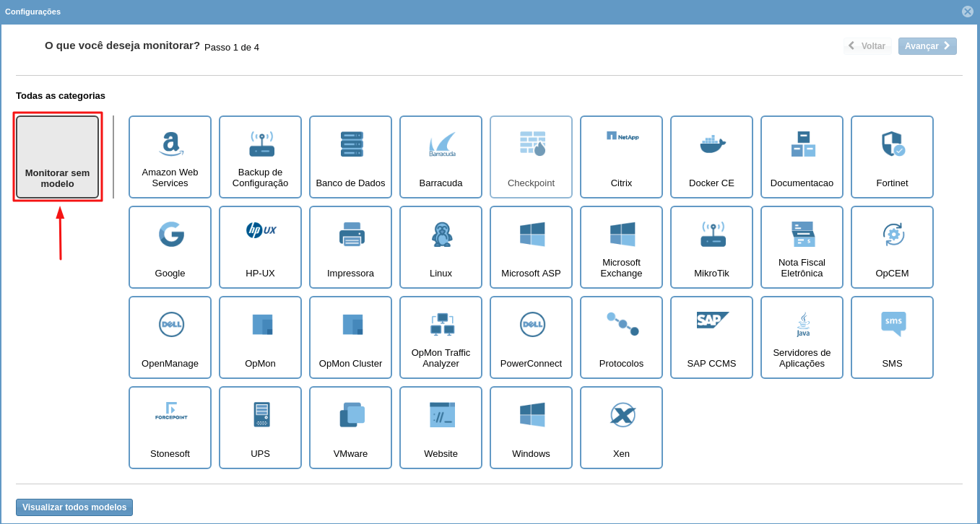
Task: Select the Linux penguin tile
Action: [x=441, y=247]
